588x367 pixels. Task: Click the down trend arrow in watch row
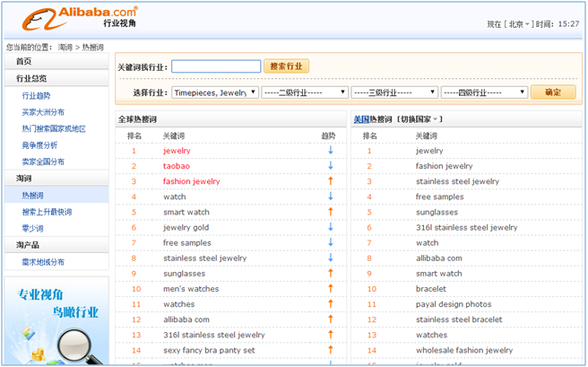tap(331, 197)
